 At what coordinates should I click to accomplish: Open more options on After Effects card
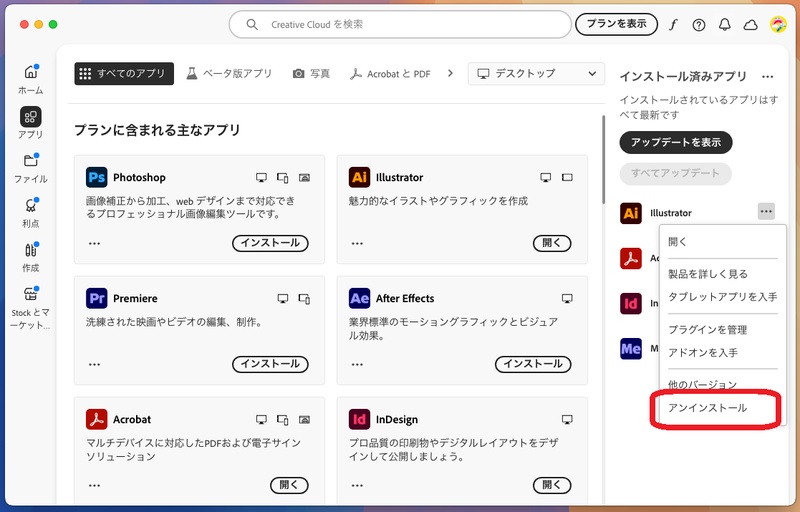coord(357,364)
